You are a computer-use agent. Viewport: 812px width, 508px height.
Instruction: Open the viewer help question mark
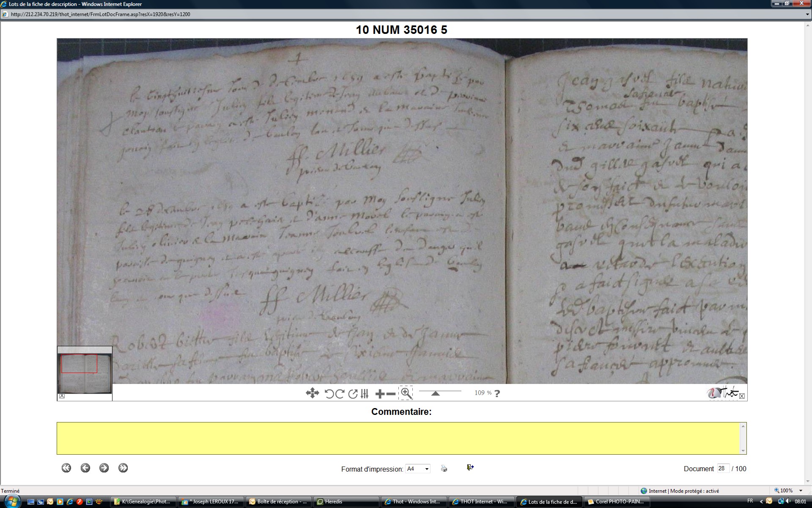[x=497, y=393]
